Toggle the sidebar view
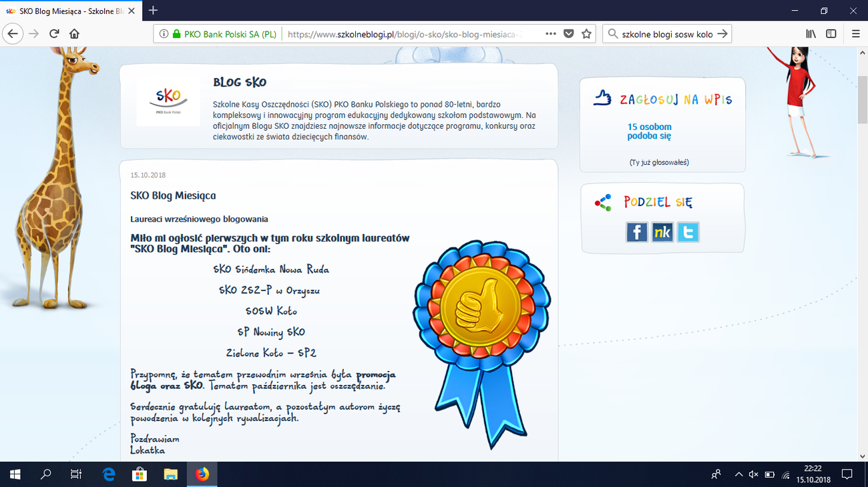Viewport: 868px width, 487px height. [x=831, y=34]
